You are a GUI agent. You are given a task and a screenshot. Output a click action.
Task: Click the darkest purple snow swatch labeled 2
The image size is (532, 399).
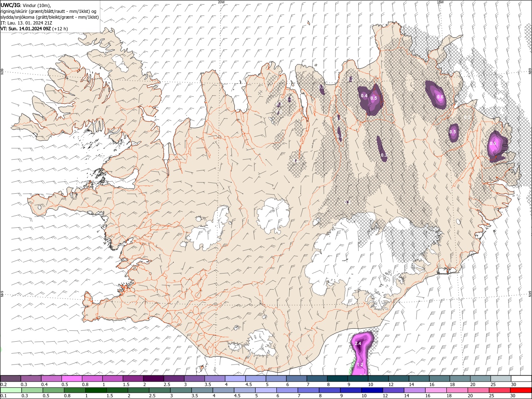coord(153,379)
